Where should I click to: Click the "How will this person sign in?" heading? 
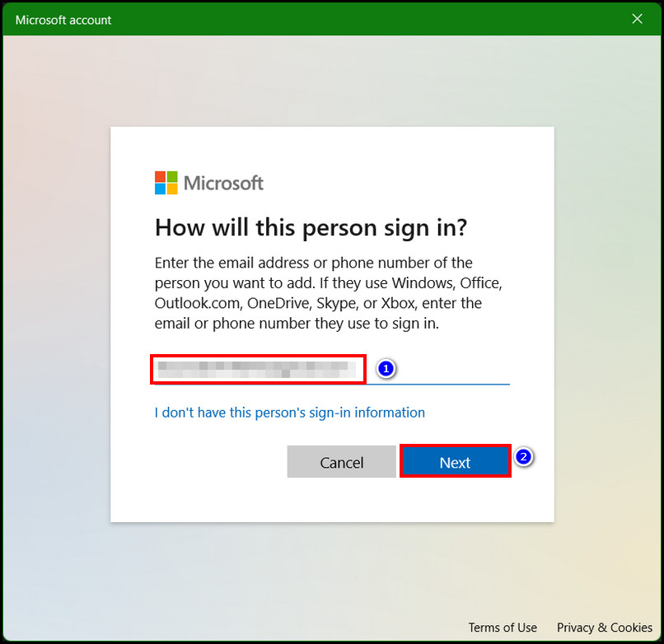[x=311, y=228]
